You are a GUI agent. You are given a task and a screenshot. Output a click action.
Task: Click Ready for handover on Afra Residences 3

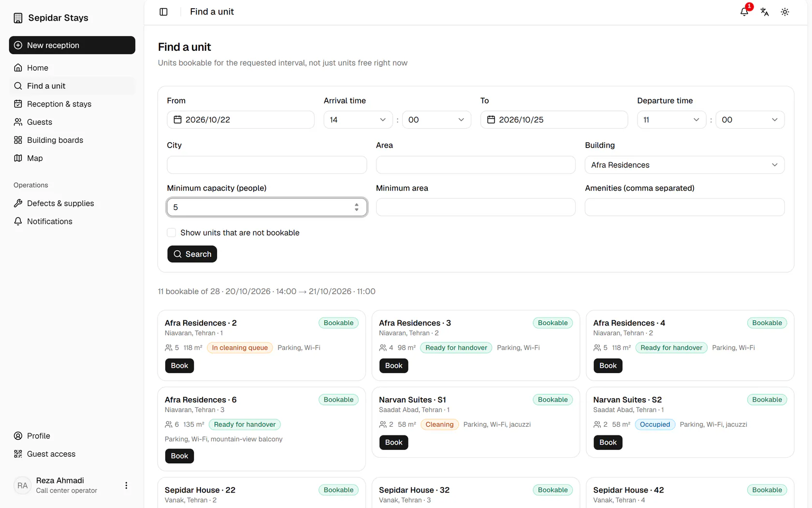(x=456, y=348)
